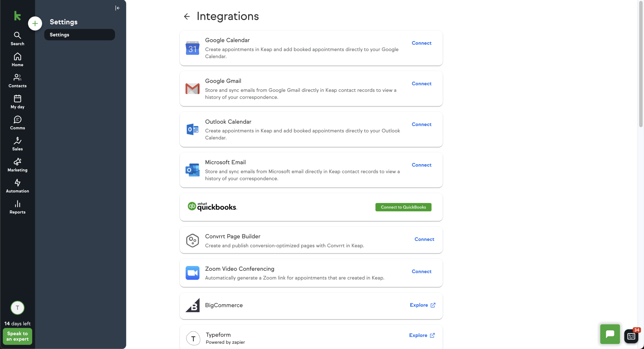The width and height of the screenshot is (644, 349).
Task: Open Contacts in the sidebar
Action: (x=17, y=81)
